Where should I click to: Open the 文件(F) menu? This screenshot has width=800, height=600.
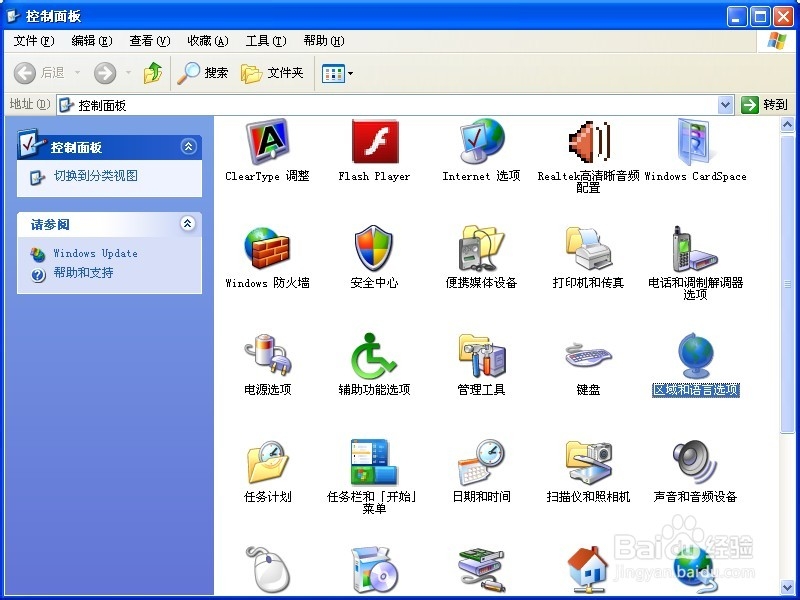click(33, 41)
